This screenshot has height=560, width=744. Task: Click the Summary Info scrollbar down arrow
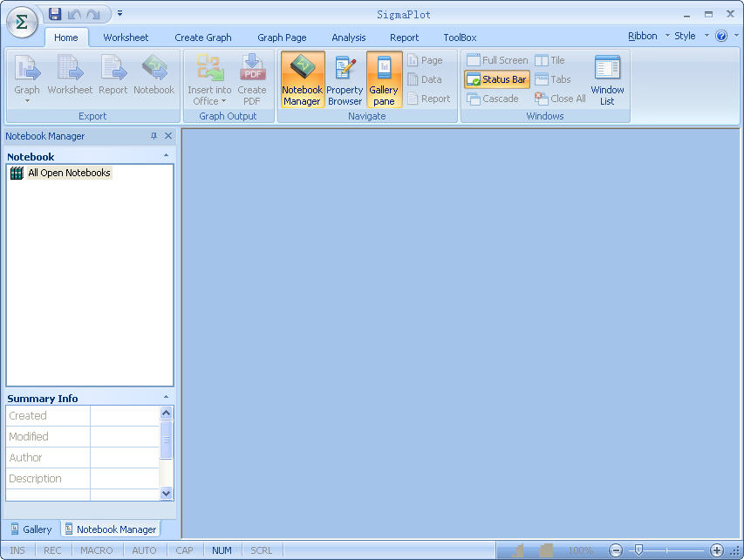(167, 493)
